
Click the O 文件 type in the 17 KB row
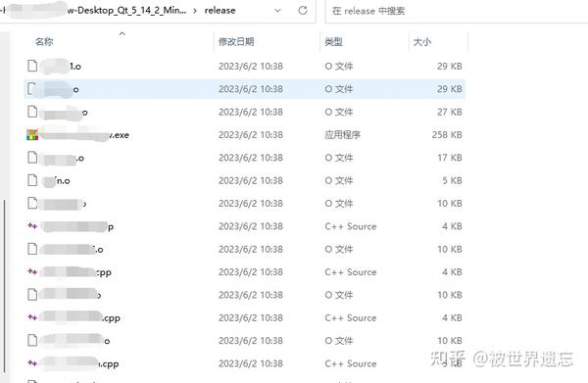click(339, 158)
